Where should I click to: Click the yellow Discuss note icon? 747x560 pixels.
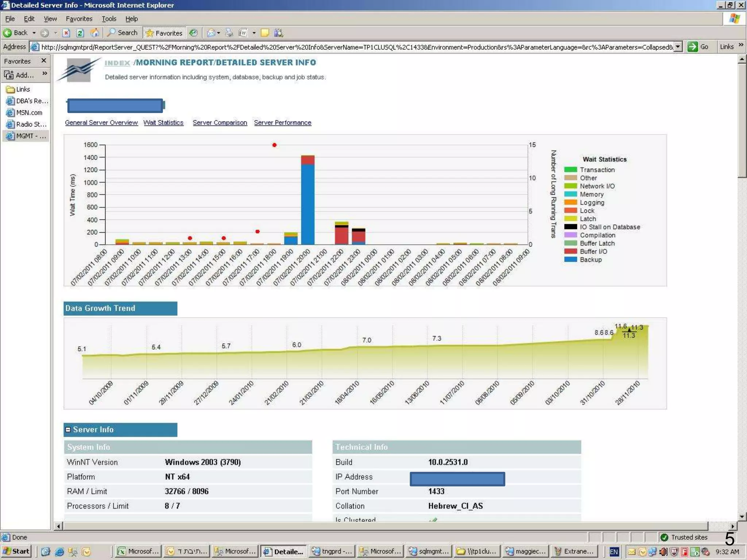[x=265, y=33]
